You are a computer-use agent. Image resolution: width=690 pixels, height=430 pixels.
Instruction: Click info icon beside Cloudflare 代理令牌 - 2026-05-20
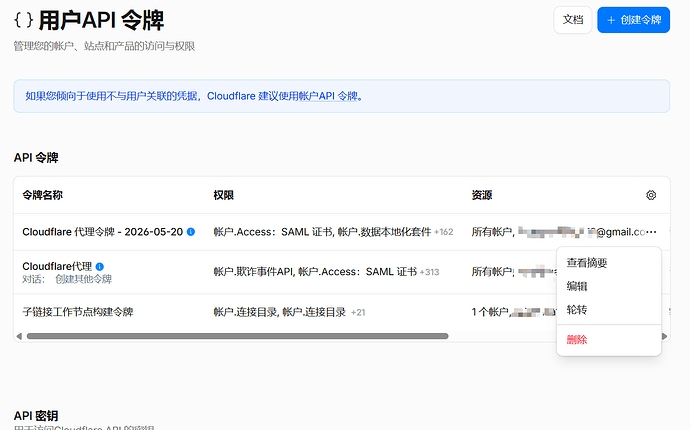(191, 232)
